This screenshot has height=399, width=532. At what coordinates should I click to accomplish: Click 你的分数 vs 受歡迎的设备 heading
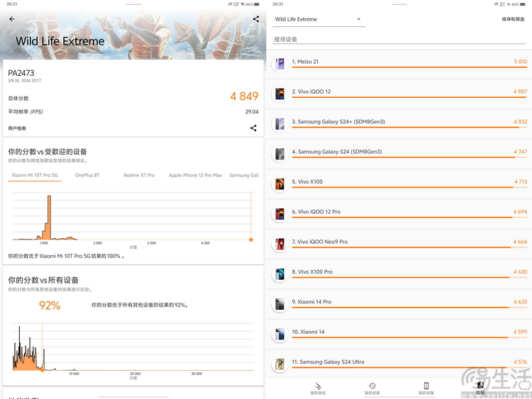48,152
